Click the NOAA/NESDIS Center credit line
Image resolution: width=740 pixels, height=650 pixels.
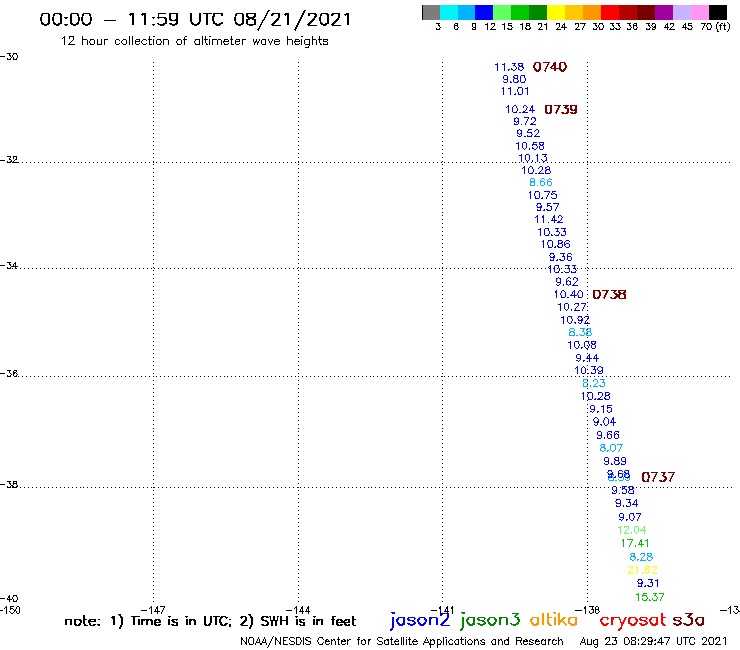402,642
